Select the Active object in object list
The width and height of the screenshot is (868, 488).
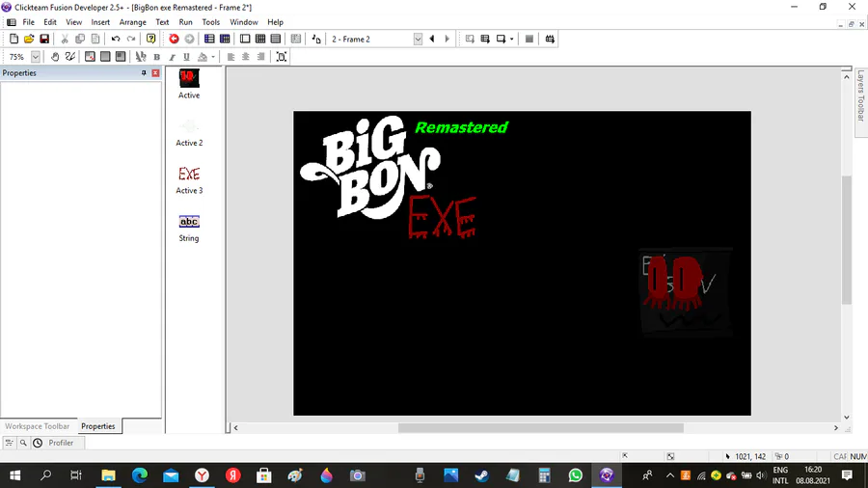click(189, 84)
